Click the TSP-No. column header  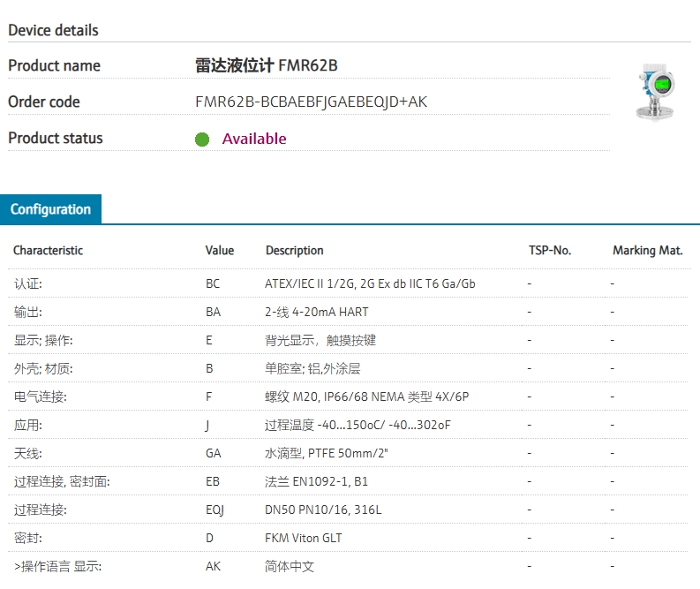(x=550, y=251)
